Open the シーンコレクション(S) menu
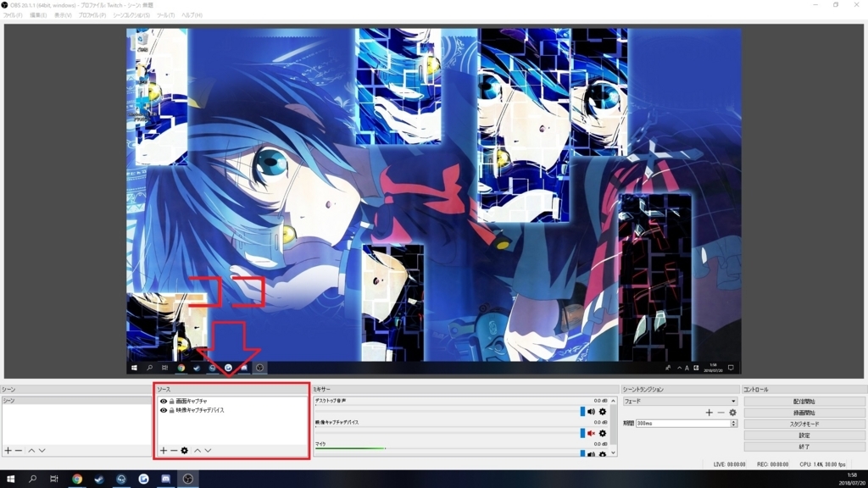This screenshot has width=868, height=488. click(x=131, y=15)
